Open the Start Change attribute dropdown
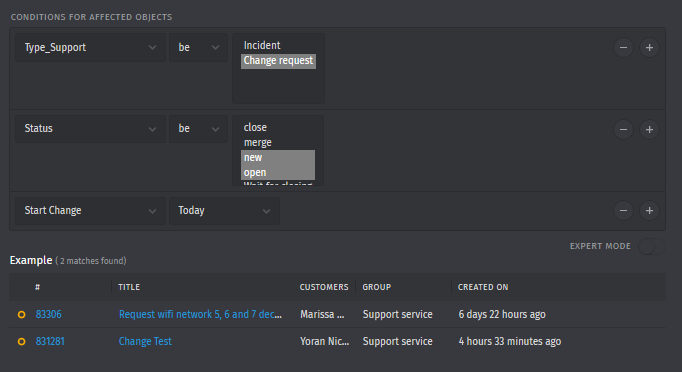The height and width of the screenshot is (372, 682). (90, 211)
